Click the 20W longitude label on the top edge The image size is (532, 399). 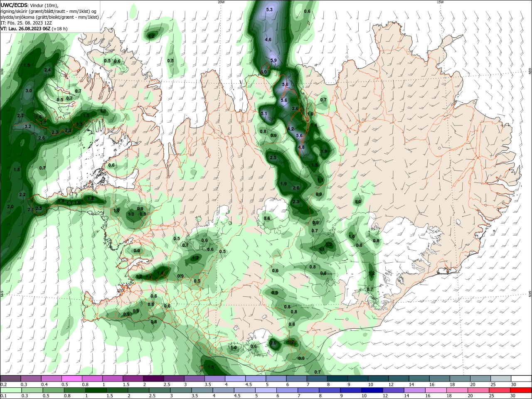pos(221,2)
